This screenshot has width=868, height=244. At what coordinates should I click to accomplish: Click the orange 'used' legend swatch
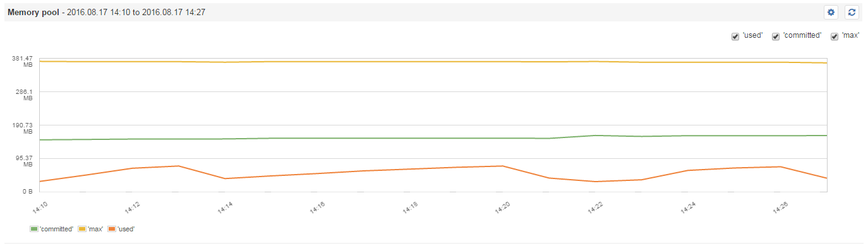pyautogui.click(x=112, y=228)
